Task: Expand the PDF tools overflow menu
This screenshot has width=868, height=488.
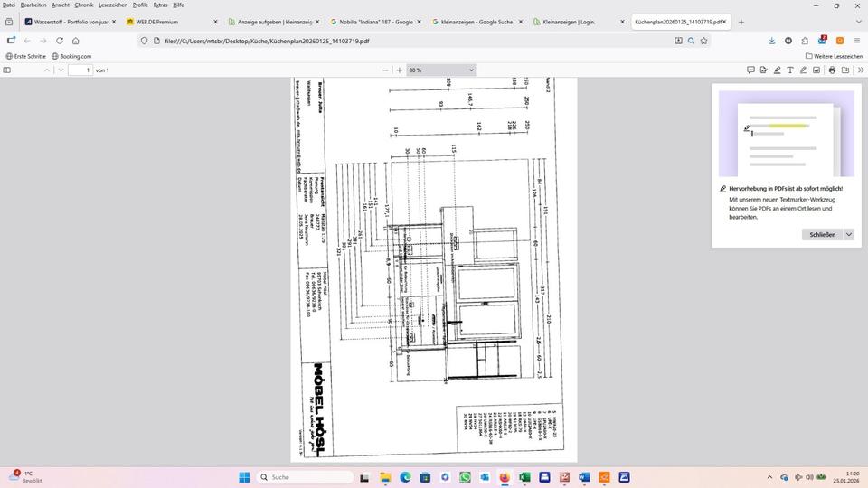Action: pos(859,70)
